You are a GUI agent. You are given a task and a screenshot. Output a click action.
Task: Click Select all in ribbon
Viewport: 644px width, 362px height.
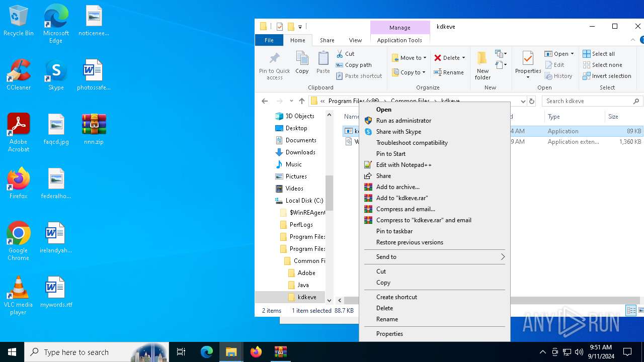click(599, 54)
